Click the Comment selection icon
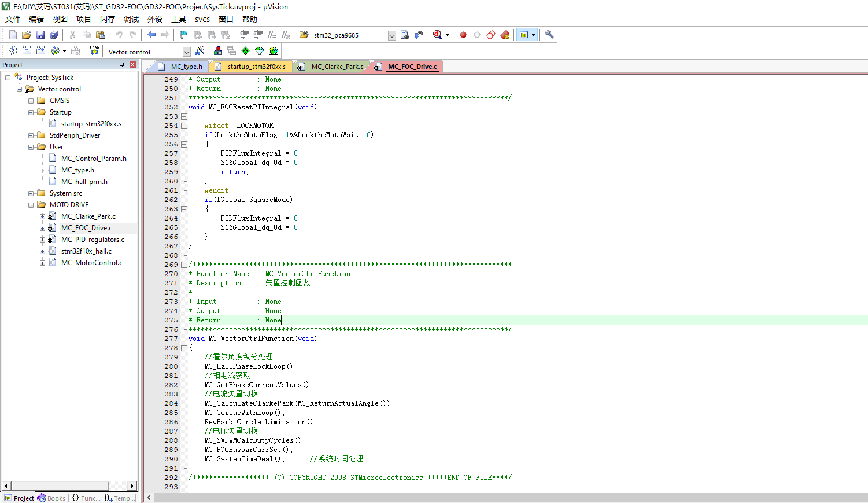This screenshot has width=868, height=503. click(x=272, y=35)
